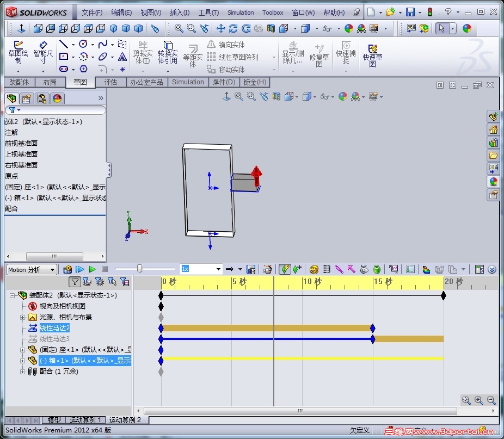Click the Save icon in title toolbar

[410, 12]
